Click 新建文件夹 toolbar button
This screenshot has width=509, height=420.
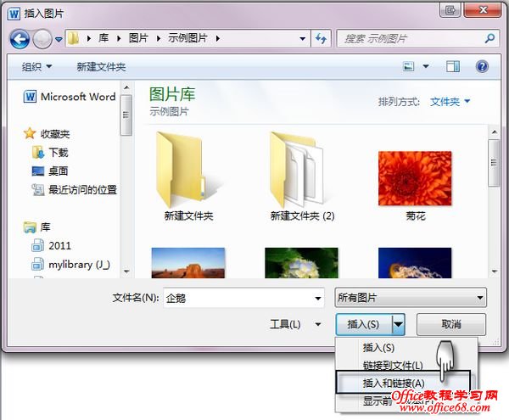coord(101,67)
